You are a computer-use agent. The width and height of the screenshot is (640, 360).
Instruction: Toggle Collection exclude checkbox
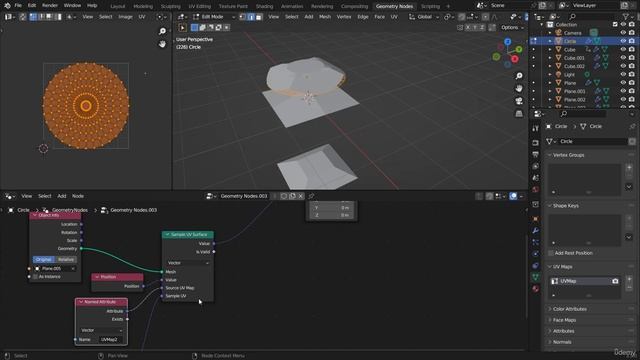tap(615, 24)
